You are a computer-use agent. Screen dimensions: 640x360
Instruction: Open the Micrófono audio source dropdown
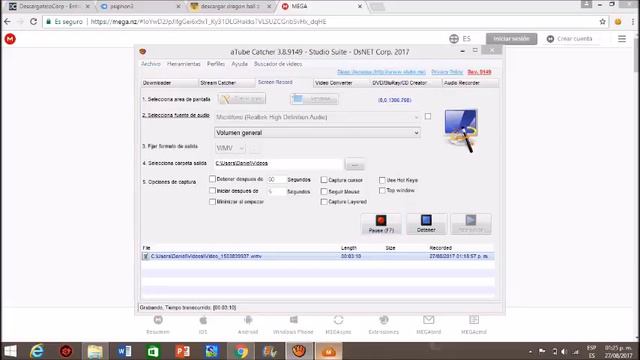tap(317, 117)
